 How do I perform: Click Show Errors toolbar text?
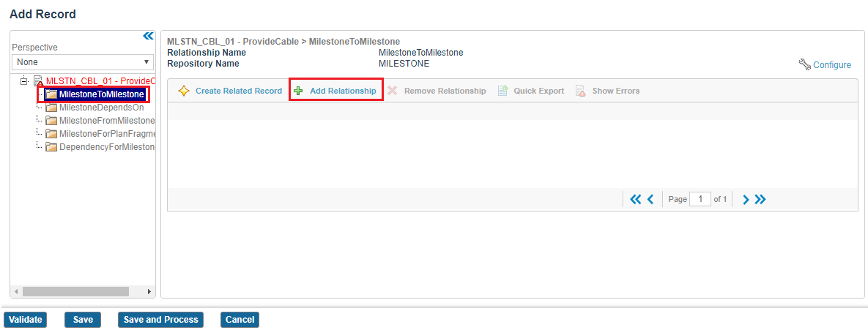(x=615, y=91)
